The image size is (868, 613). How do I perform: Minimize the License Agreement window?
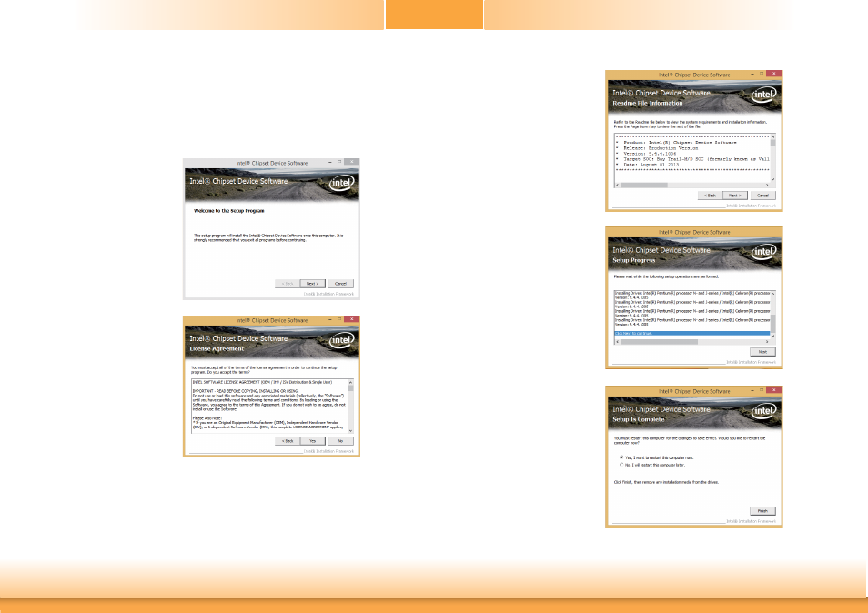coord(330,320)
